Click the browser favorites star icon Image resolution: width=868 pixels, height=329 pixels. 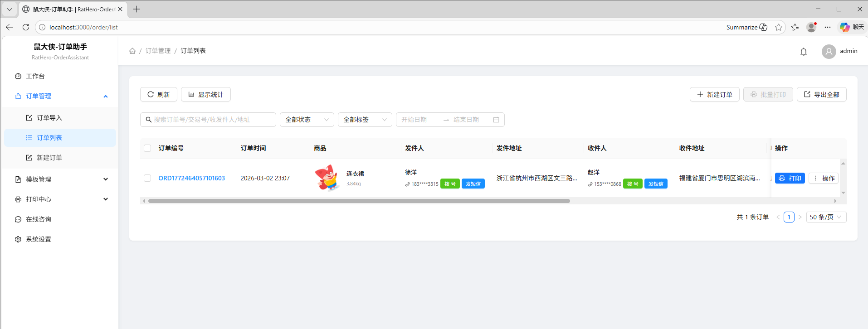click(779, 27)
